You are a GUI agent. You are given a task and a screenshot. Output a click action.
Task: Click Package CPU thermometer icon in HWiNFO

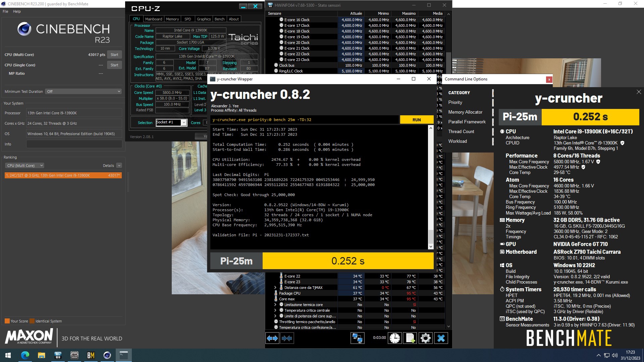[276, 293]
